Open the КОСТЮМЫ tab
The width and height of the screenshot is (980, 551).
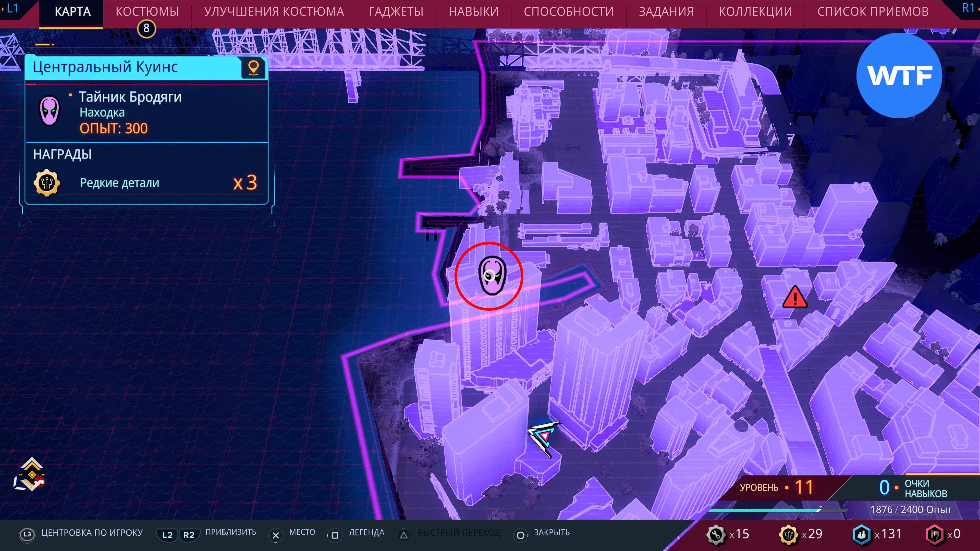coord(147,12)
